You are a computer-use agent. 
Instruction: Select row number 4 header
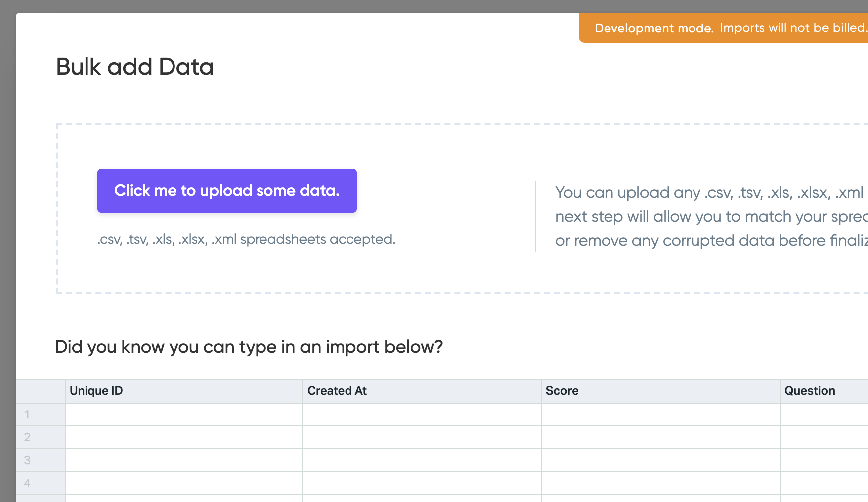(x=40, y=483)
